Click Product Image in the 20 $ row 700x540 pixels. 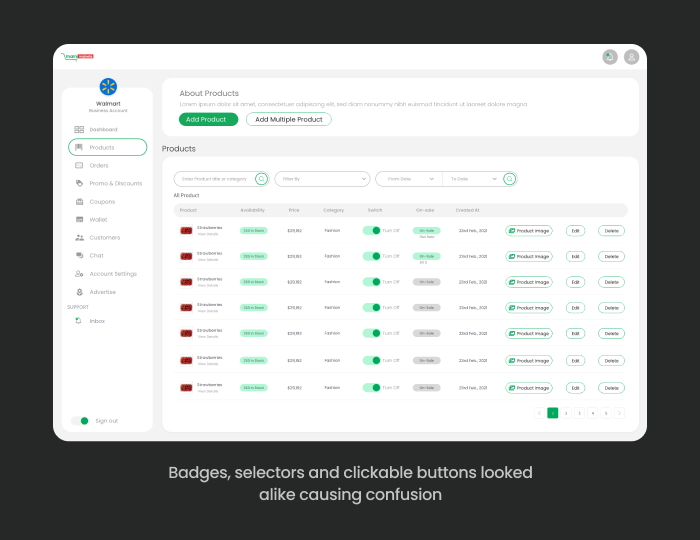pyautogui.click(x=529, y=257)
